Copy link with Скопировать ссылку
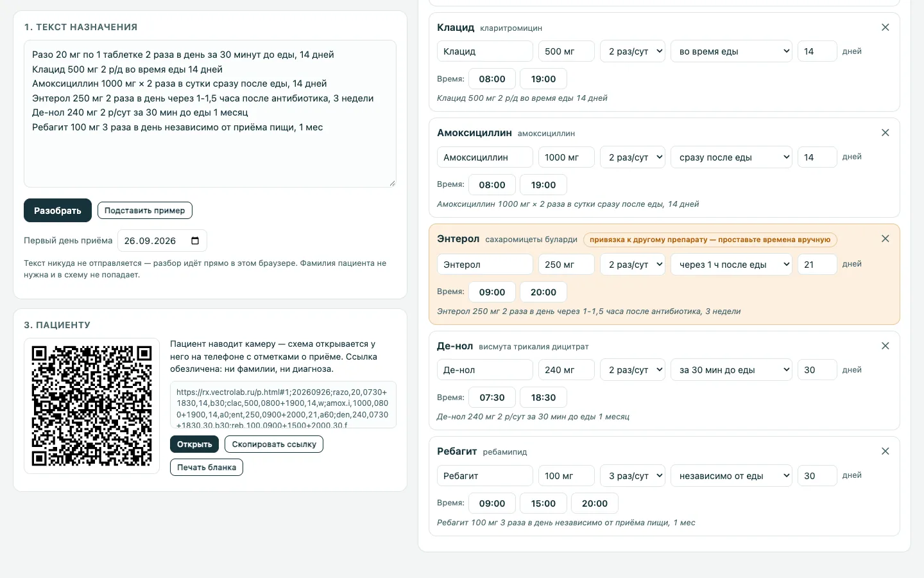 274,444
